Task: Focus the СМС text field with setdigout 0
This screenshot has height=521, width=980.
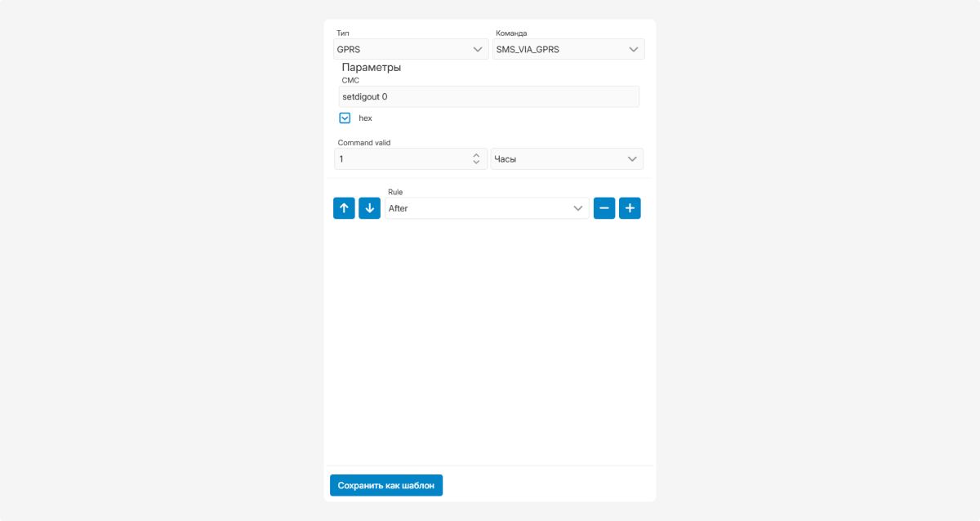Action: (488, 96)
